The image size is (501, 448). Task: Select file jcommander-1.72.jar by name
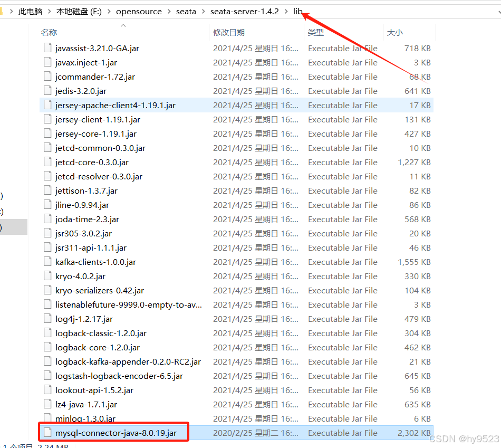coord(95,77)
